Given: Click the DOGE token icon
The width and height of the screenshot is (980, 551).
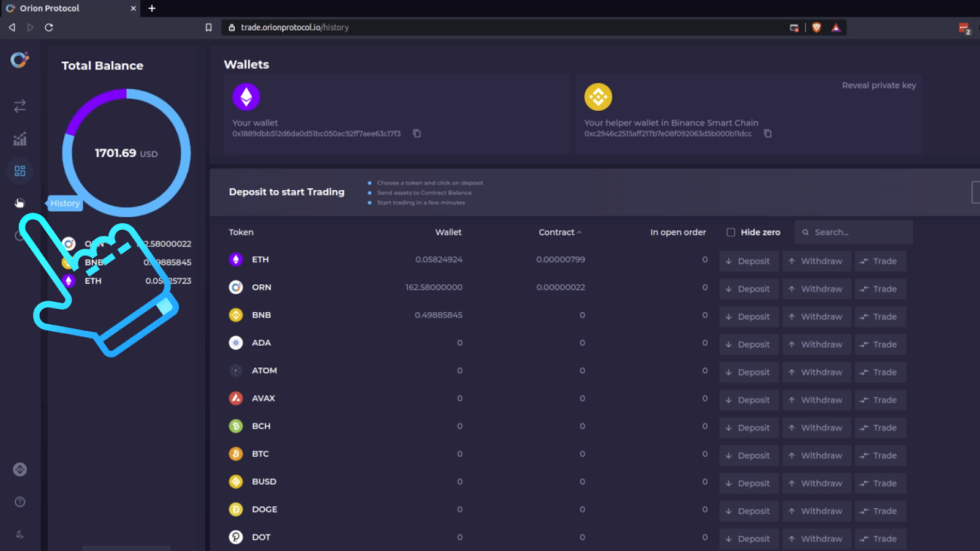Looking at the screenshot, I should tap(236, 509).
